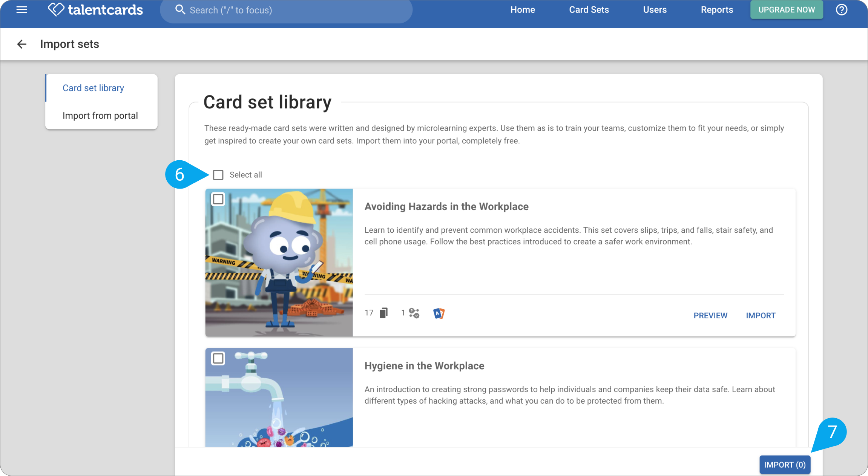Select the Card set library tab

[x=101, y=88]
